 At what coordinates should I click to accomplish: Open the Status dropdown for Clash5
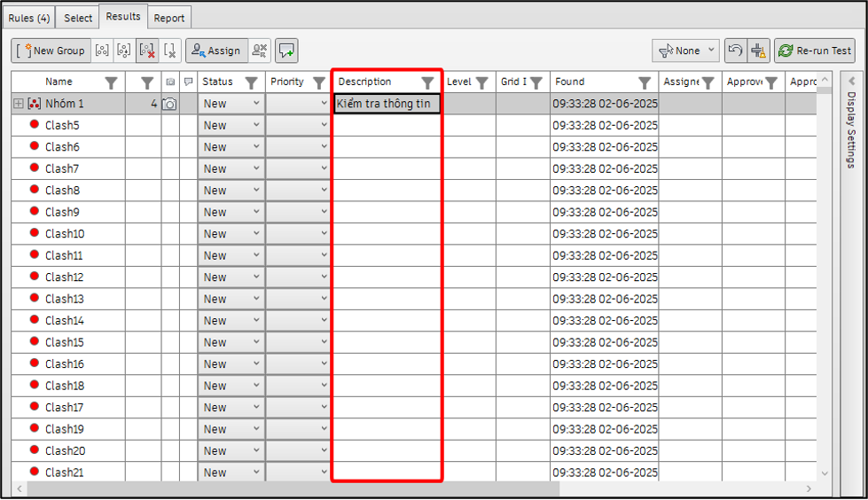point(231,125)
